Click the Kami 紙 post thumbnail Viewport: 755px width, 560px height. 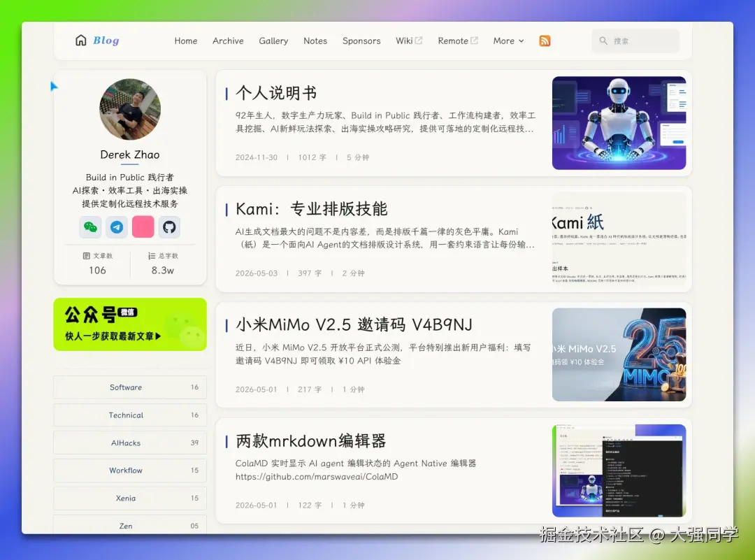pos(619,239)
